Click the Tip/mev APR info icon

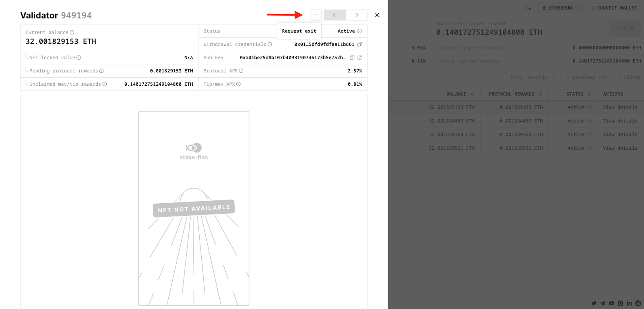coord(238,84)
